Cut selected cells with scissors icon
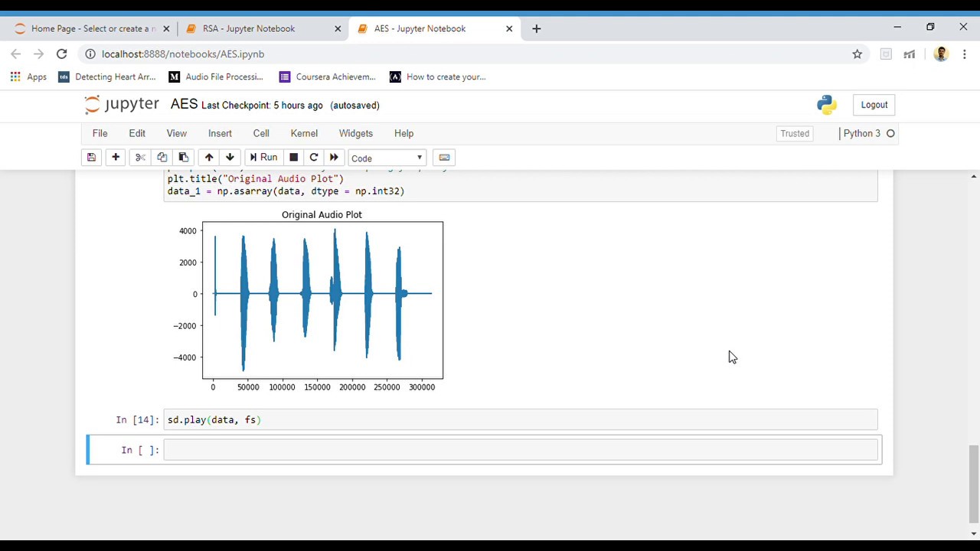 pyautogui.click(x=140, y=158)
